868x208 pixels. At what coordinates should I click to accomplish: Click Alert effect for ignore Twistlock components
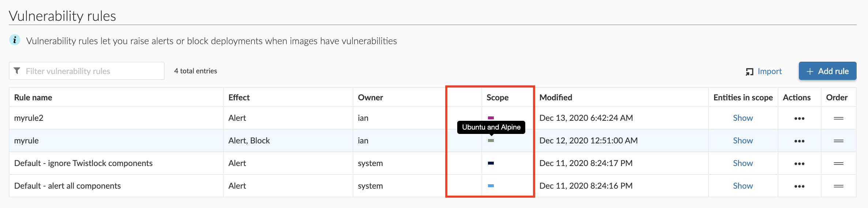pyautogui.click(x=237, y=163)
